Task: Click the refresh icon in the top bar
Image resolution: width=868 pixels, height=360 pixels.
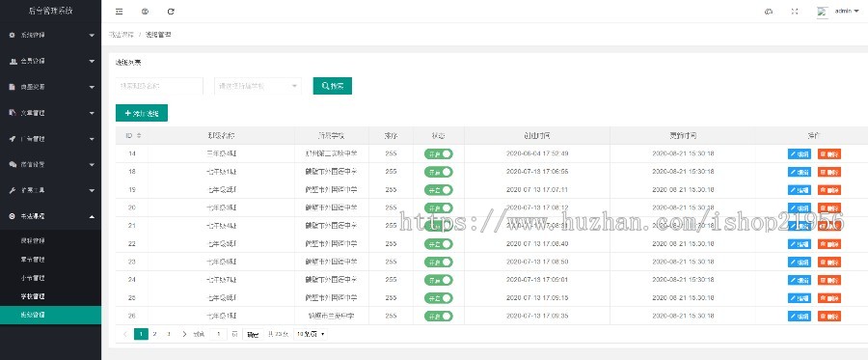Action: [x=171, y=11]
